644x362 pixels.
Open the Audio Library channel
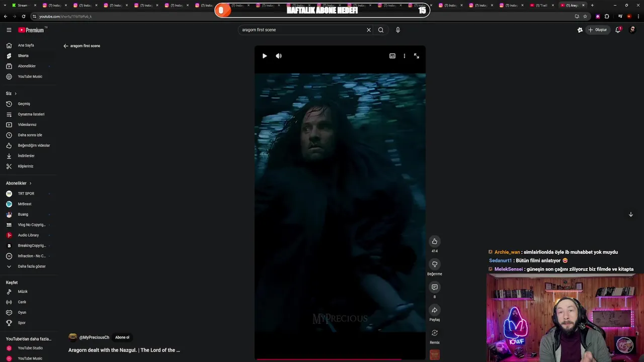point(27,235)
